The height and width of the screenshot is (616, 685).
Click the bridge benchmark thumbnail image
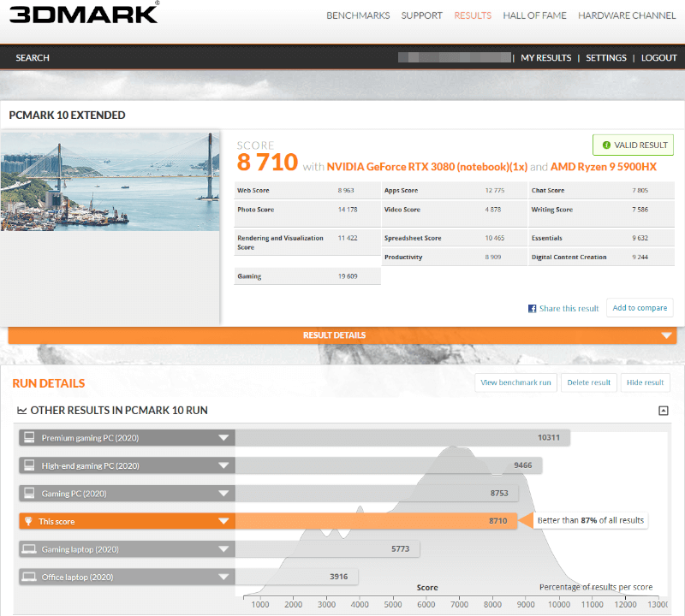tap(110, 180)
